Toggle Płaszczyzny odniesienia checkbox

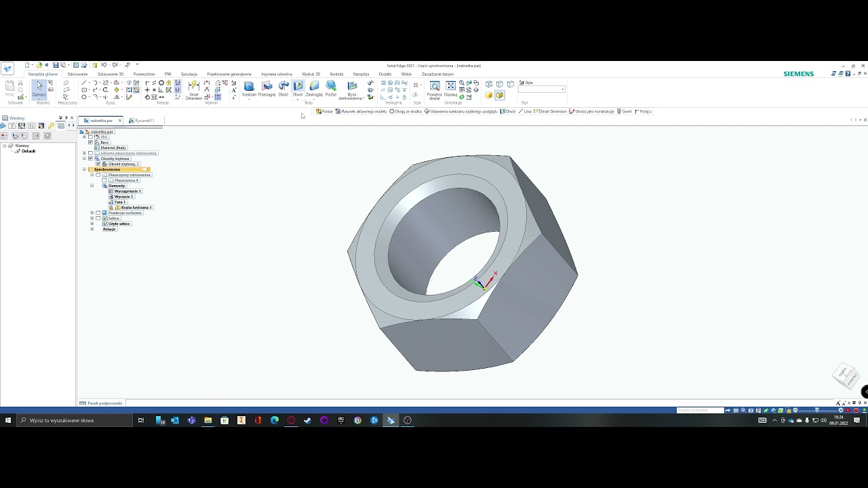(x=98, y=175)
